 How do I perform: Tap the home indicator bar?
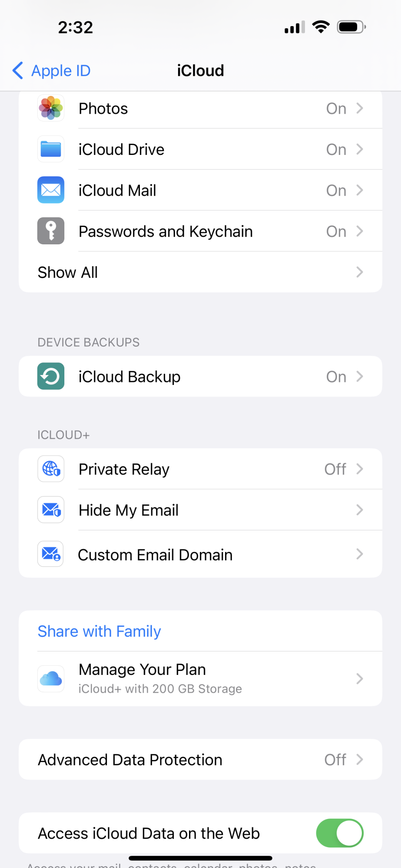[200, 858]
